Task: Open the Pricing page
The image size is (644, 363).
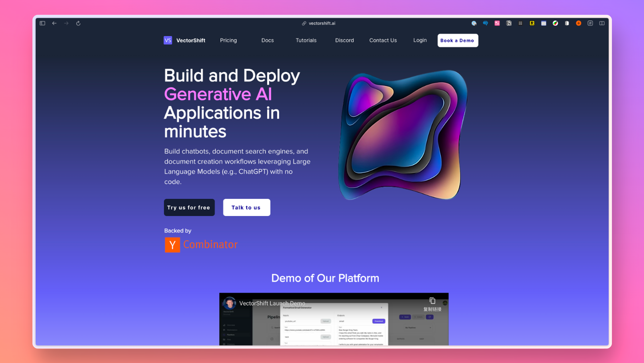Action: 228,40
